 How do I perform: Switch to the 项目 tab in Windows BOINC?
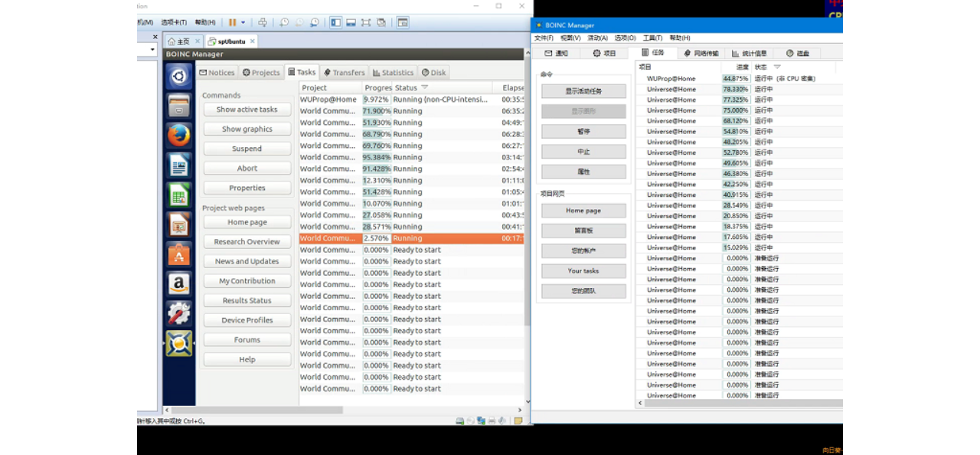coord(604,54)
